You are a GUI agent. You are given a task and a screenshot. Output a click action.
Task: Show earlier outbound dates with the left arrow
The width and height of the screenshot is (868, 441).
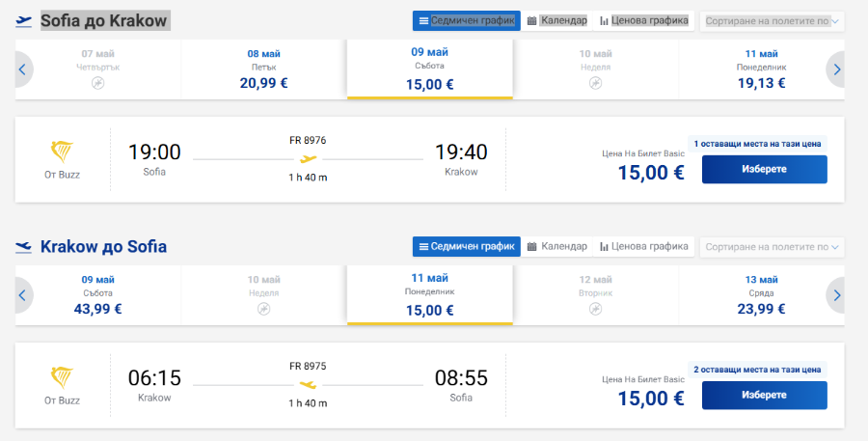pos(23,69)
